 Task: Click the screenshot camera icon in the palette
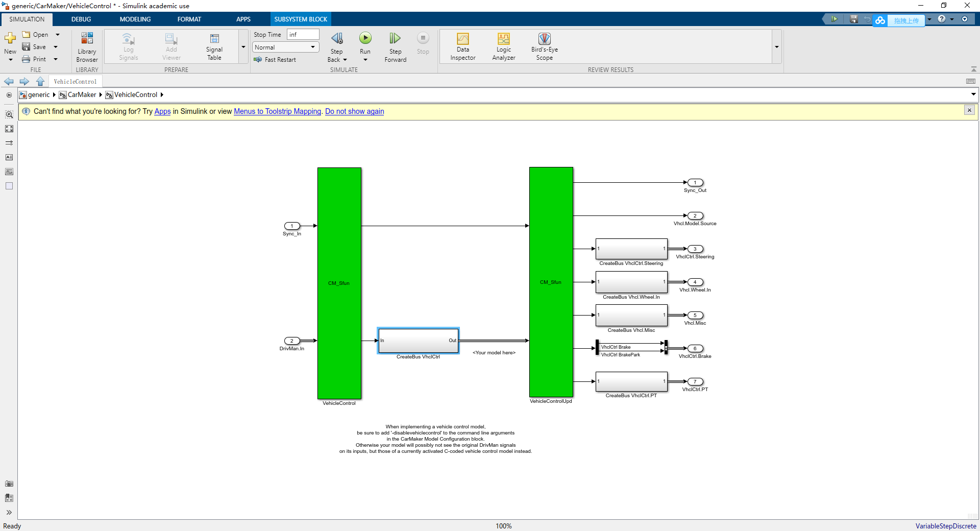coord(9,484)
